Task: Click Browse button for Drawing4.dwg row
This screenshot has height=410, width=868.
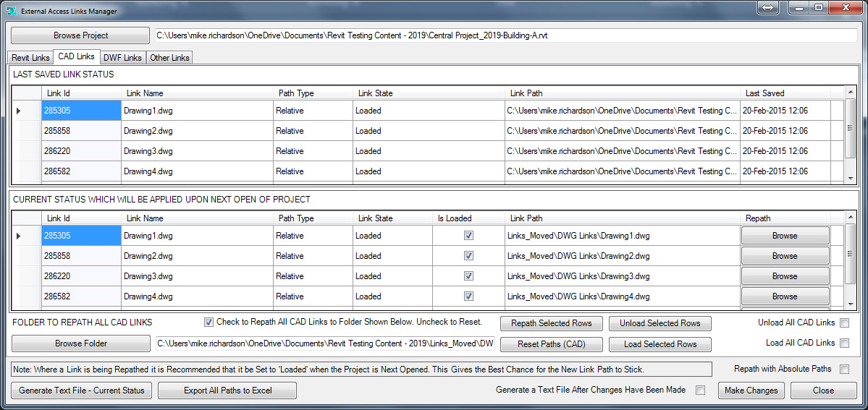Action: coord(785,296)
